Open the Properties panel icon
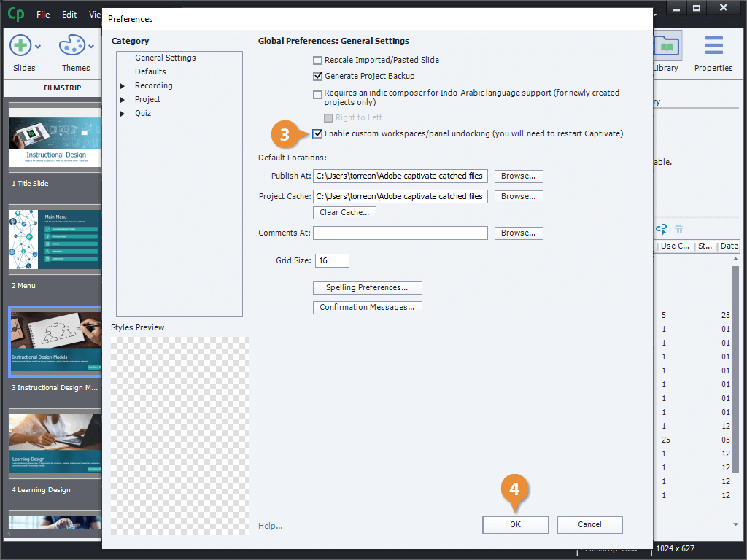Screen dimensions: 747x560 (x=713, y=46)
